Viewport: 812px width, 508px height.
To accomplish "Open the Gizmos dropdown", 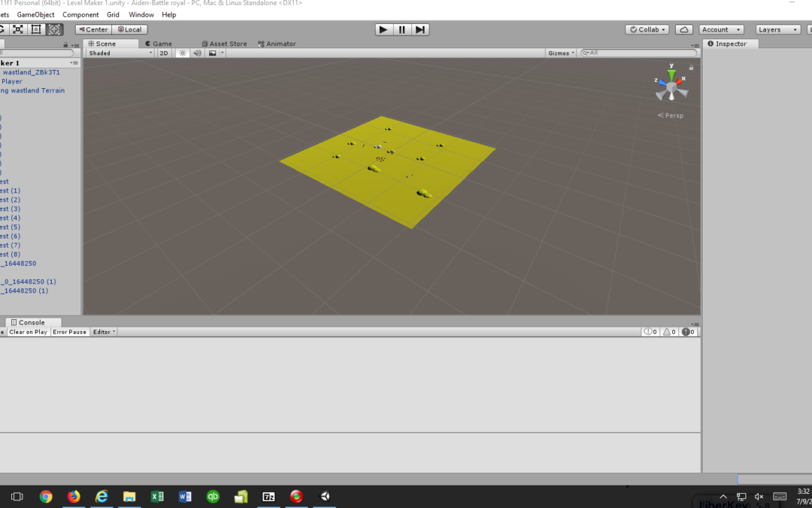I will click(x=562, y=53).
